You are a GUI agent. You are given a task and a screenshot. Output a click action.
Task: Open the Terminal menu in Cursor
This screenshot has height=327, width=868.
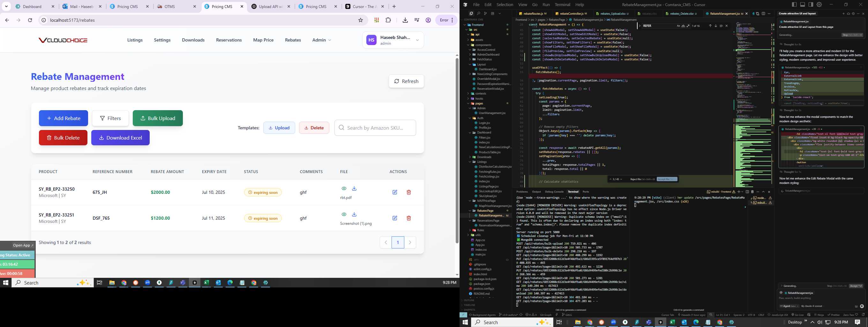tap(562, 5)
